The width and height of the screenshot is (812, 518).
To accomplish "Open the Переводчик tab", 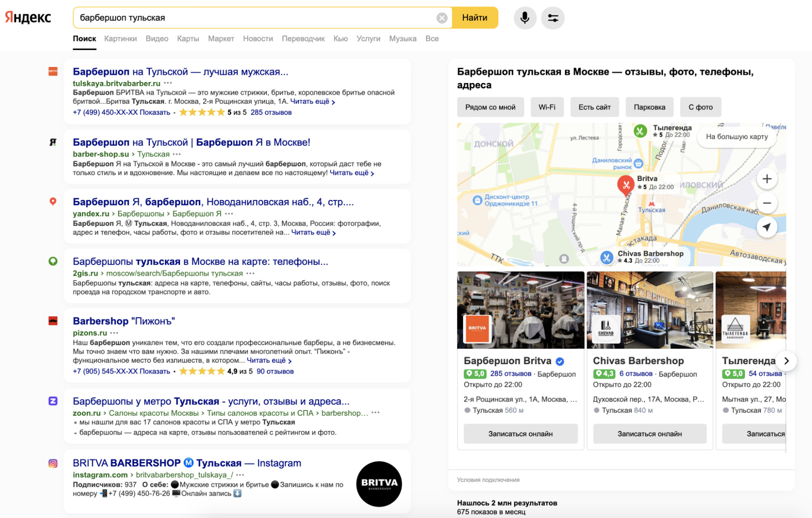I will coord(303,39).
